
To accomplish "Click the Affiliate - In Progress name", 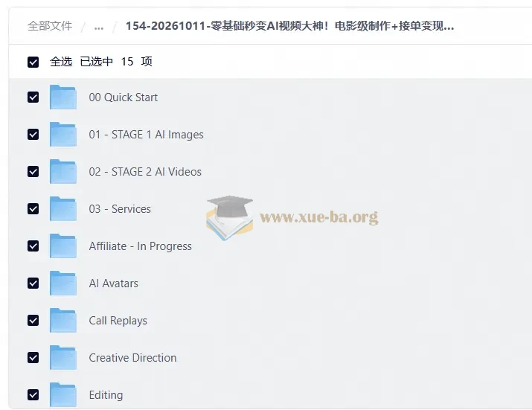I will pos(140,246).
